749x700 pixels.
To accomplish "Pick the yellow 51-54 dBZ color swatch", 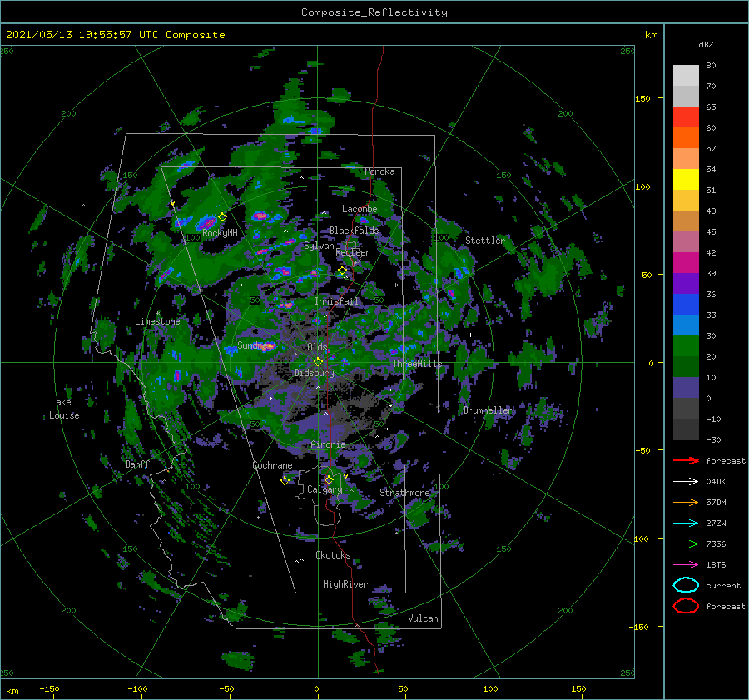I will click(x=686, y=179).
